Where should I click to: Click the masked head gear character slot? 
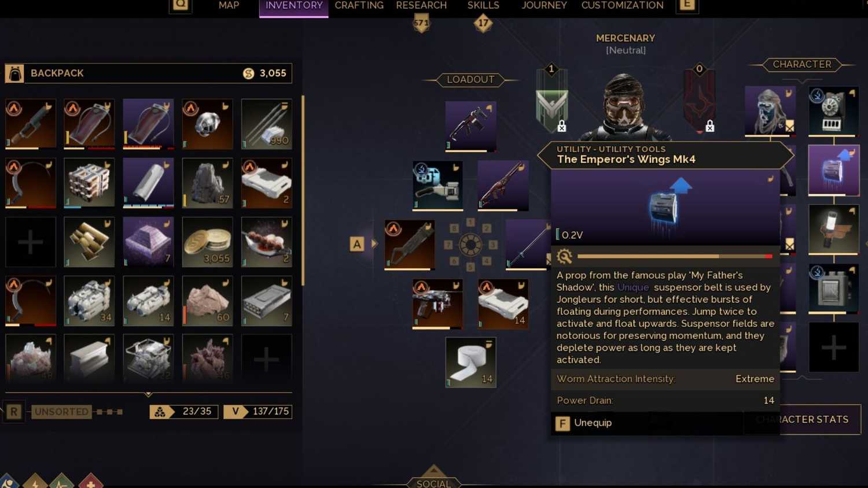point(770,112)
